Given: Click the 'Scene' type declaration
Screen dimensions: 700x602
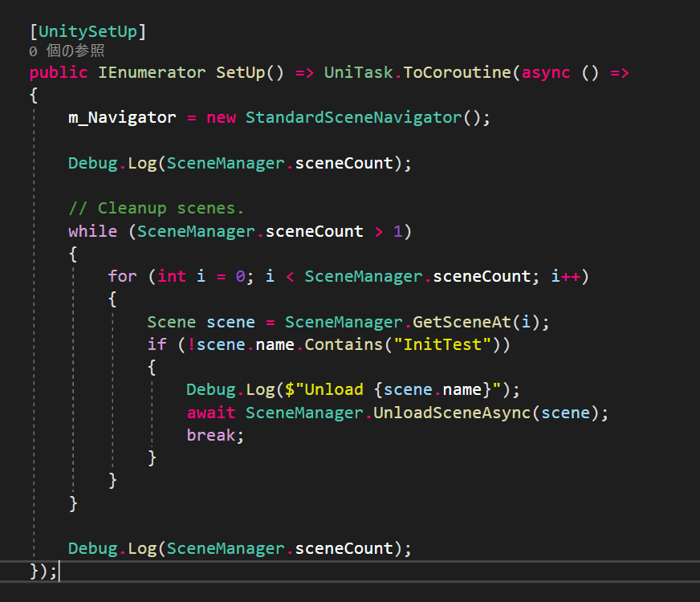Looking at the screenshot, I should [172, 322].
